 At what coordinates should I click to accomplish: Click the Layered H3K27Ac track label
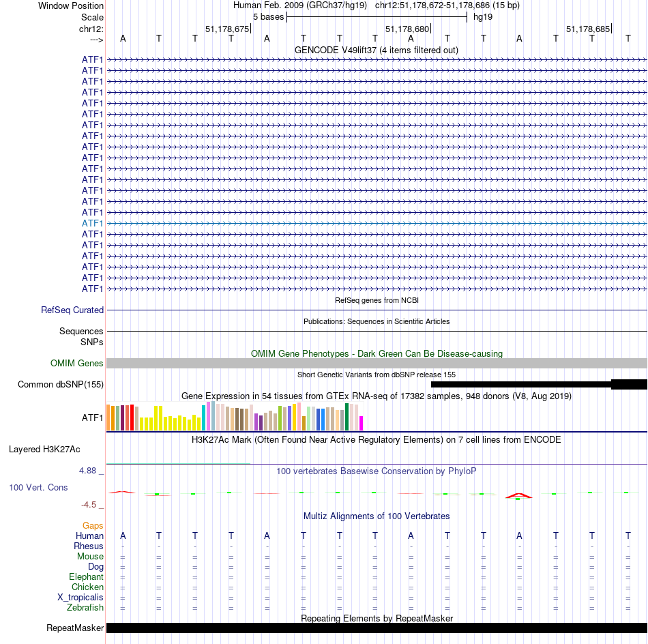coord(44,450)
